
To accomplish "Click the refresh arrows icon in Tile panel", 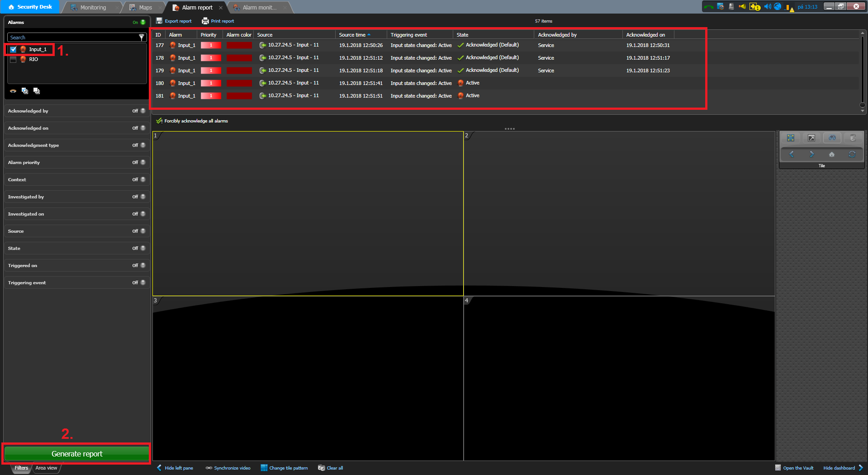I will pyautogui.click(x=852, y=155).
